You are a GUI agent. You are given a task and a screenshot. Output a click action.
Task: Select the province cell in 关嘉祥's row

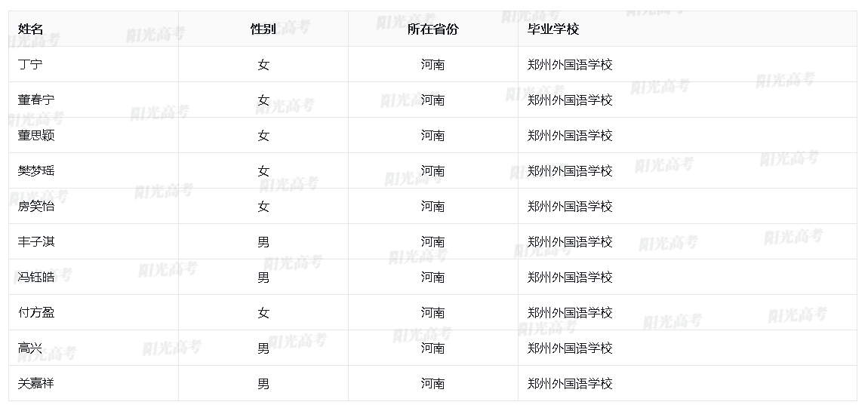tap(432, 384)
